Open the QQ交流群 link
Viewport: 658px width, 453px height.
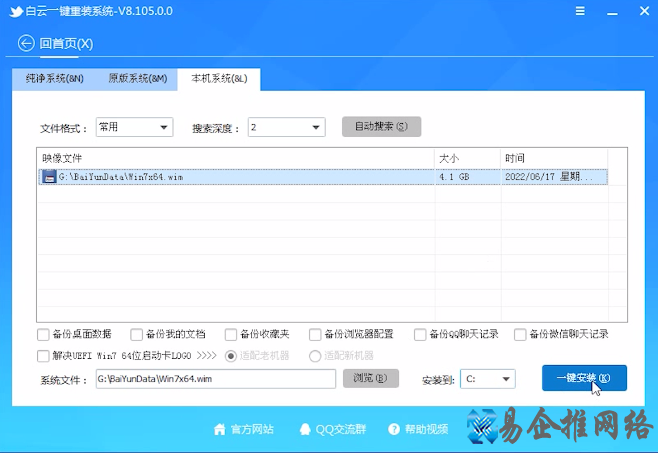click(x=341, y=429)
